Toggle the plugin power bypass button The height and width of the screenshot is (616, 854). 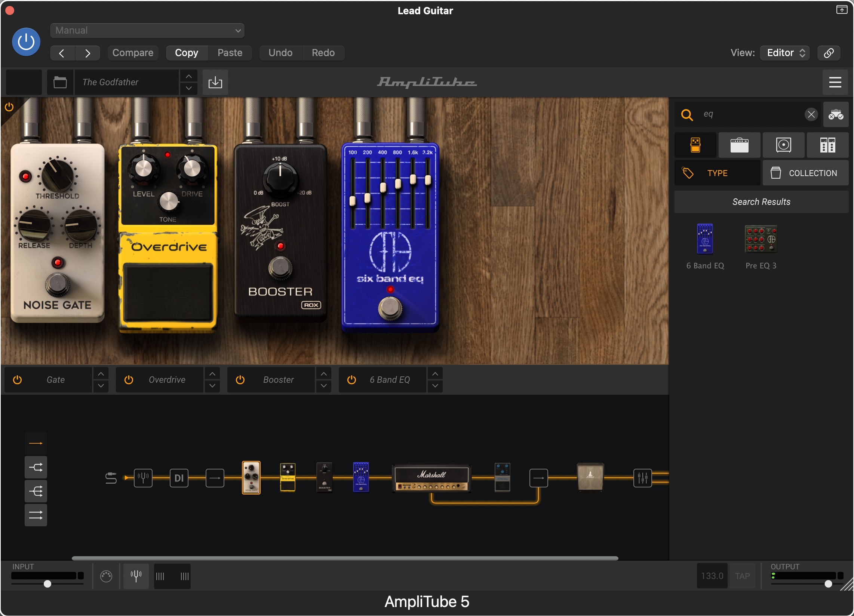pyautogui.click(x=26, y=42)
